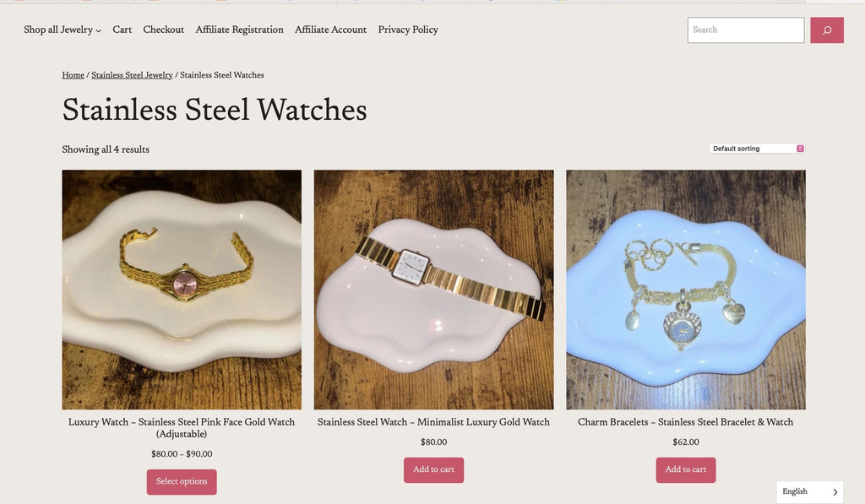The image size is (865, 504).
Task: Open the charm bracelet watch image
Action: click(686, 290)
